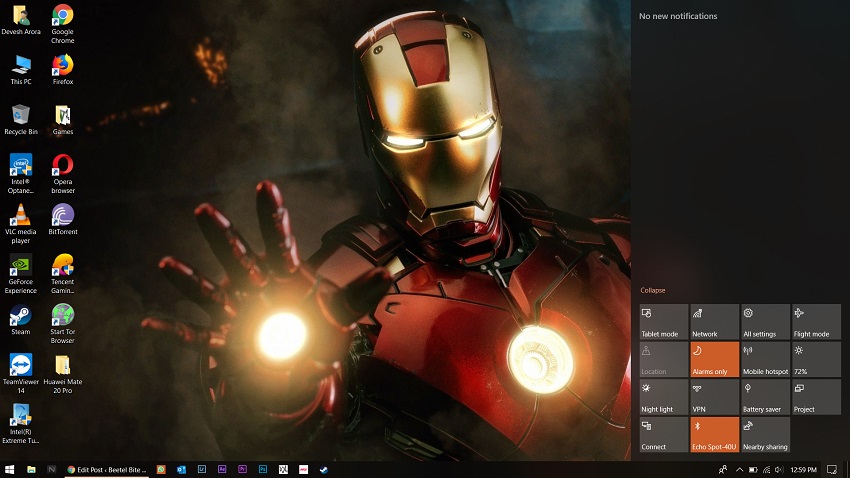Switch to the Edit Post Chrome taskbar window
This screenshot has height=478, width=850.
106,469
